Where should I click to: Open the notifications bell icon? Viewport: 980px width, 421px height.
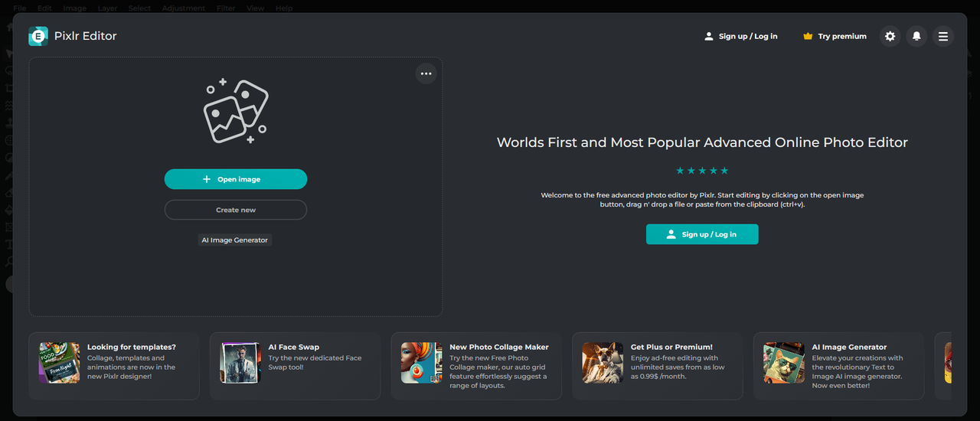coord(916,36)
